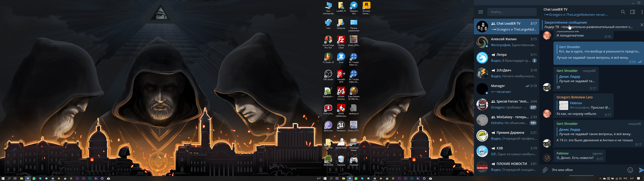644x181 pixels.
Task: Launch the Peekaboo Unreal desktop icon
Action: 341,127
